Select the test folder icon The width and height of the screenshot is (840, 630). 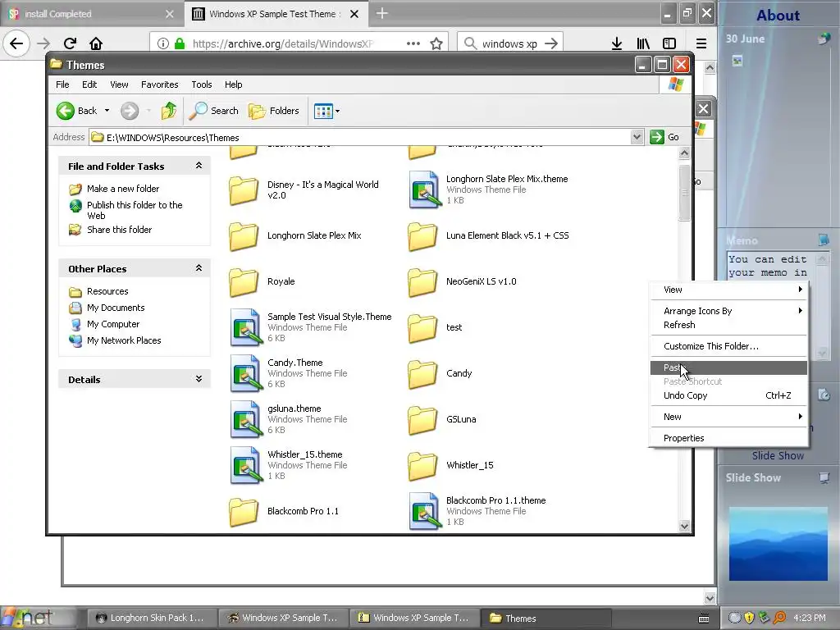pos(422,328)
